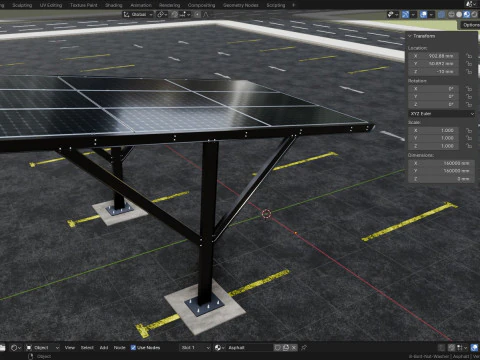Switch to the Sculpting workspace tab
Image resolution: width=480 pixels, height=360 pixels.
pos(22,5)
